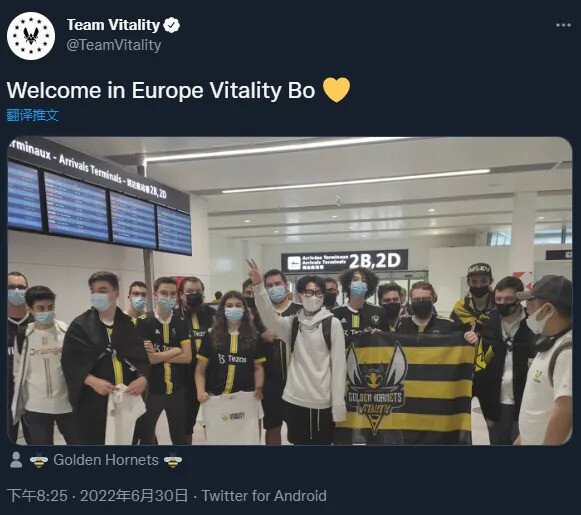581x515 pixels.
Task: Open the tweet timestamp 下午8:25
Action: (x=37, y=496)
